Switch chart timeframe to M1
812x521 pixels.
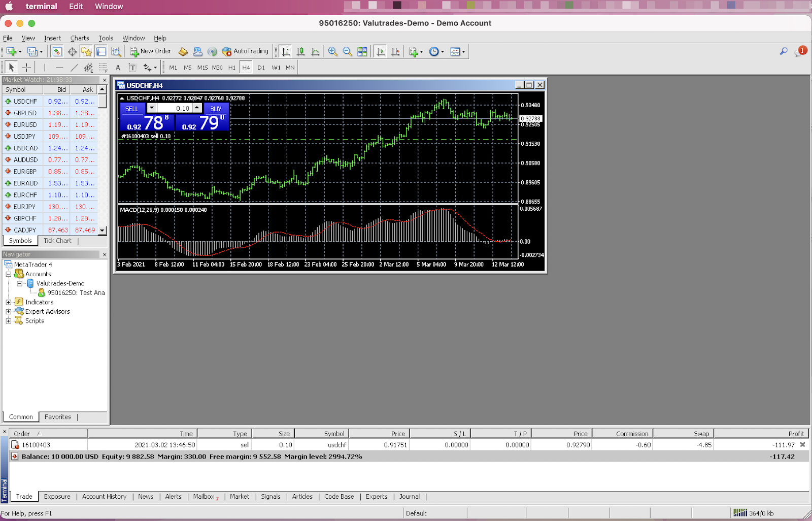pyautogui.click(x=174, y=68)
